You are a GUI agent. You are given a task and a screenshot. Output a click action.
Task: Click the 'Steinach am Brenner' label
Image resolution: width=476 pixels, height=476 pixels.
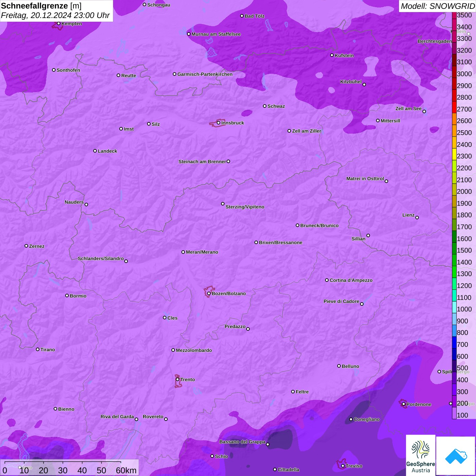[202, 161]
